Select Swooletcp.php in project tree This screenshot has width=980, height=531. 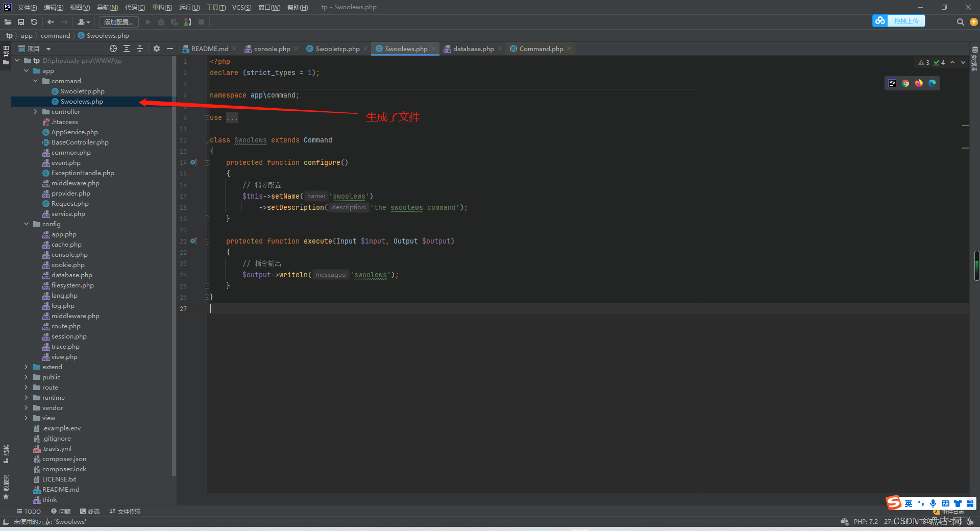[x=82, y=91]
